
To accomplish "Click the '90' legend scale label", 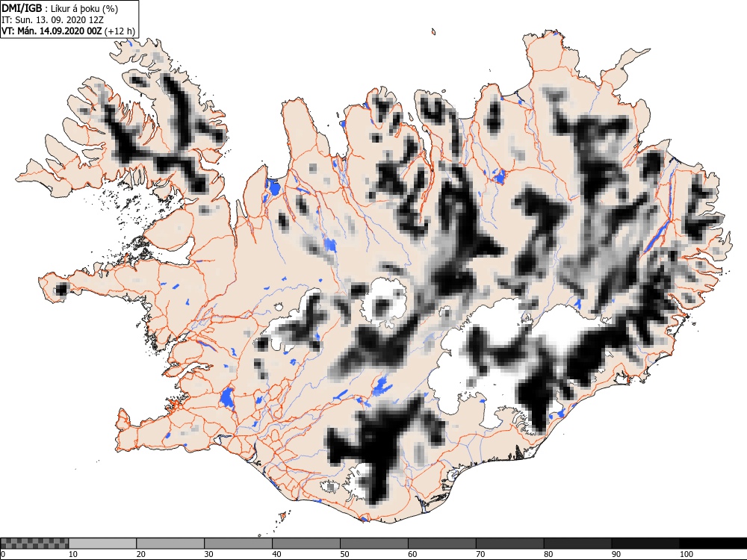I will (616, 554).
